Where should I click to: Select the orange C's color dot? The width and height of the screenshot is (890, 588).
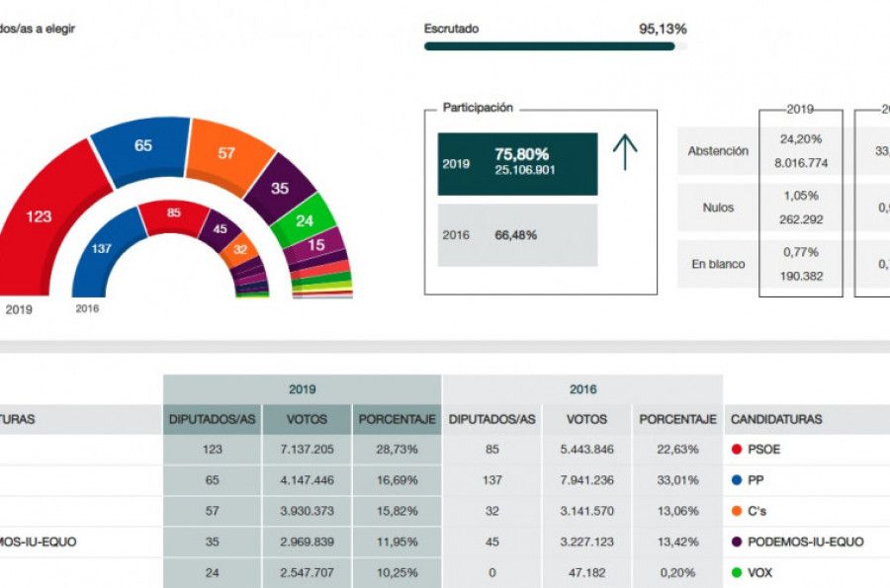tap(737, 511)
